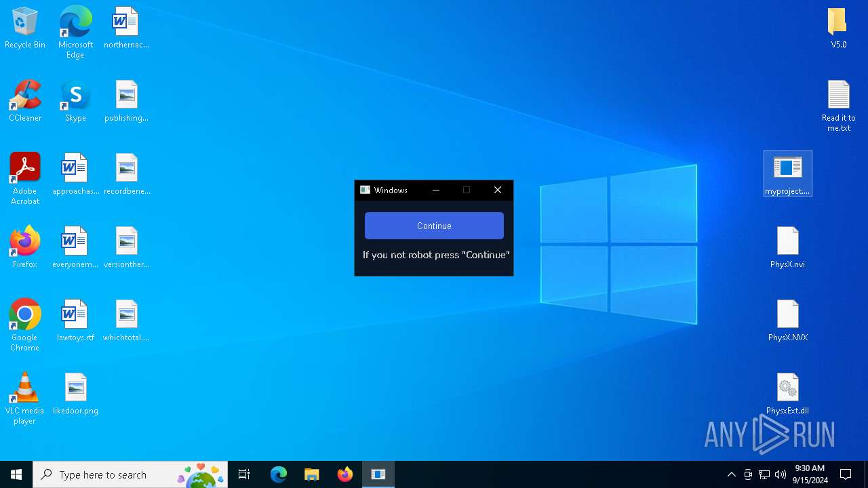Select the publishing... image file icon
The height and width of the screenshot is (488, 868).
pos(126,101)
